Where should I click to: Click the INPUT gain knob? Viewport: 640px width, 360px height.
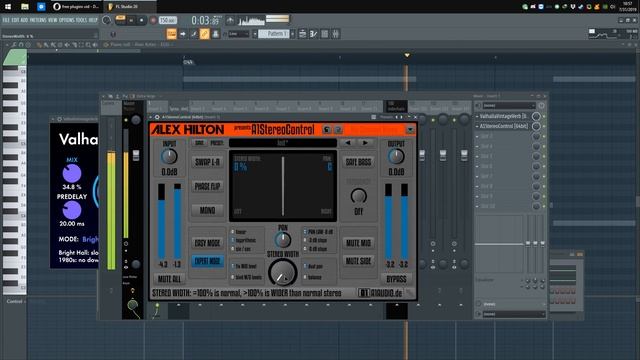click(x=169, y=157)
